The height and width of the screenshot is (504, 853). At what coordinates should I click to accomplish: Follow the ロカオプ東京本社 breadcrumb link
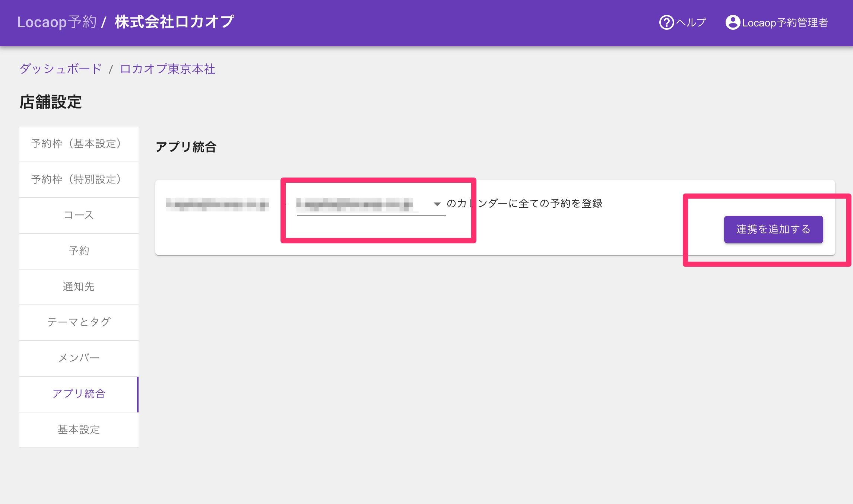click(167, 69)
